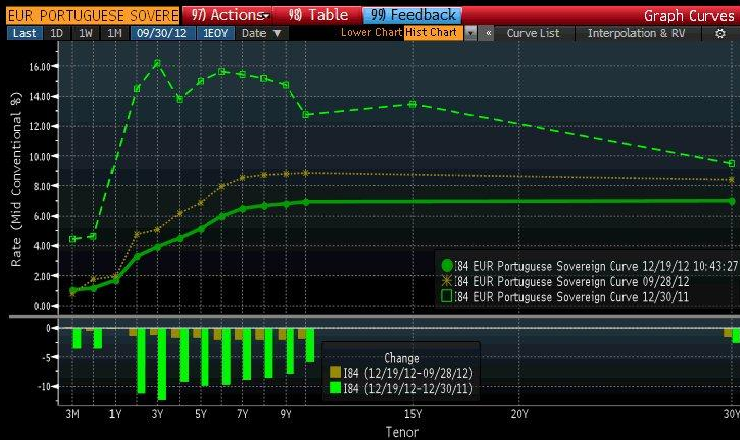Image resolution: width=740 pixels, height=440 pixels.
Task: Select the 09/30/12 date button
Action: 162,33
